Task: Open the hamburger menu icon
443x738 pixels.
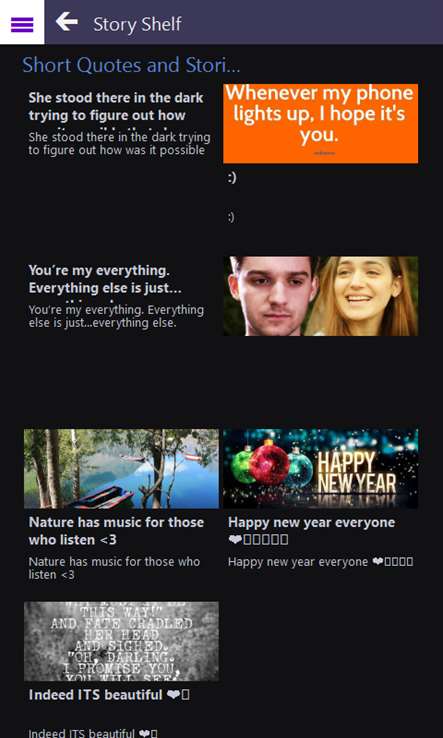Action: click(x=22, y=24)
